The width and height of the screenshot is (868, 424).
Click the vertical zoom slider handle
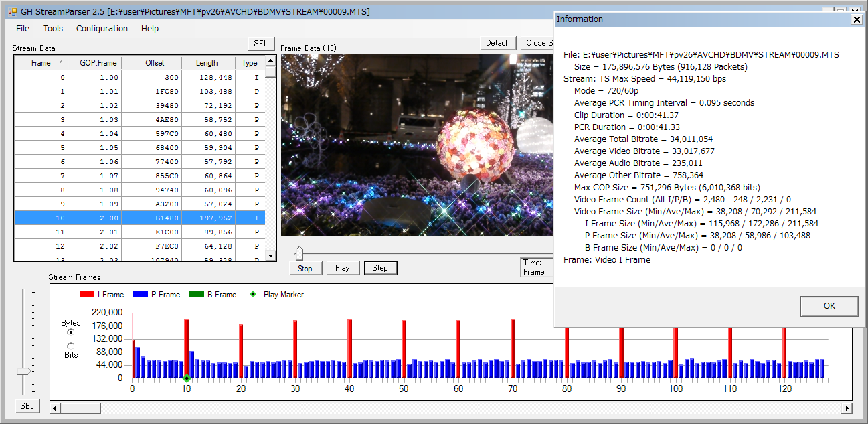coord(24,371)
